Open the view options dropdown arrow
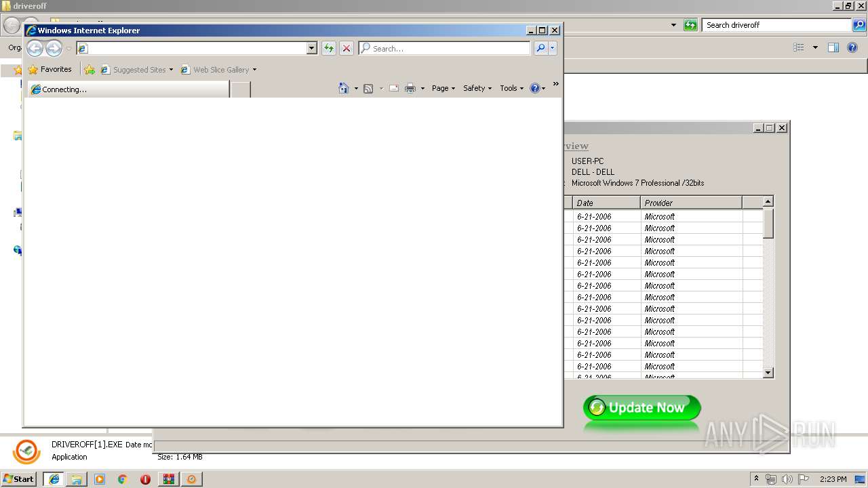868x488 pixels. pos(815,47)
